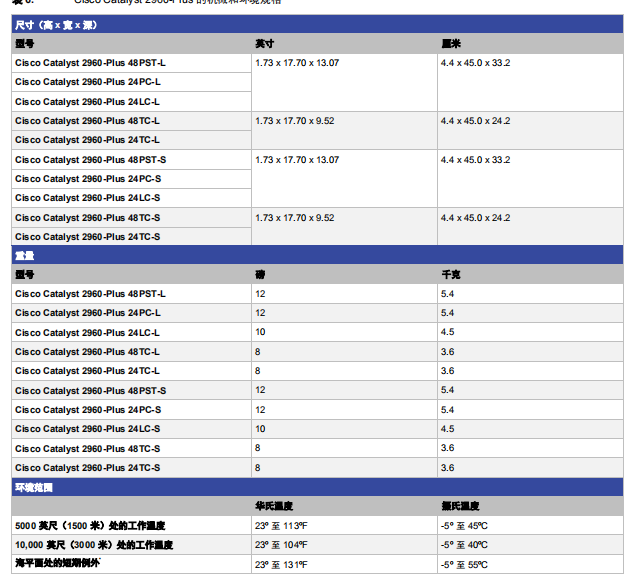The height and width of the screenshot is (580, 628).
Task: Click the 华氏温度 column header
Action: tap(273, 506)
